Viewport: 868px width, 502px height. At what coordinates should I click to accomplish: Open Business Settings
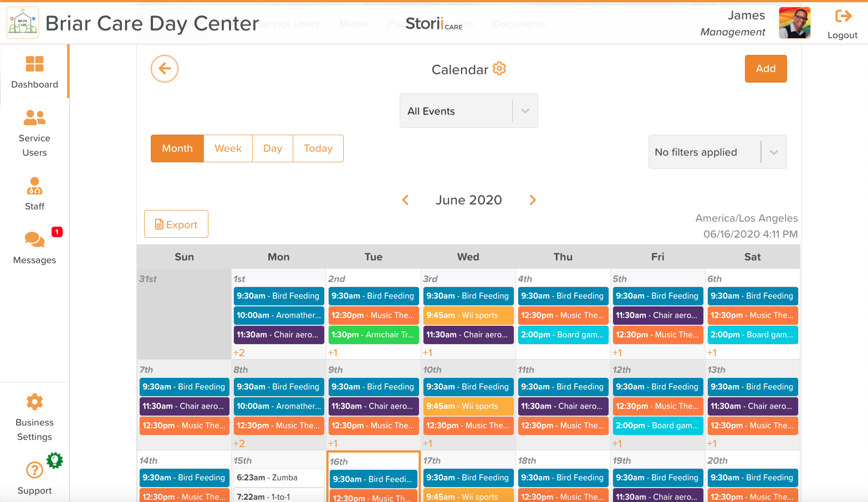click(x=34, y=417)
